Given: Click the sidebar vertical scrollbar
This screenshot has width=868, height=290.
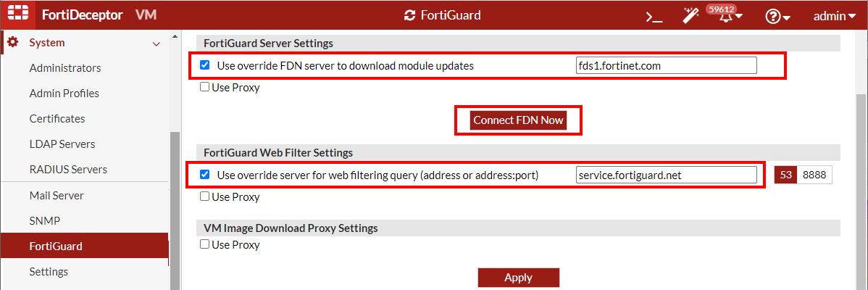Looking at the screenshot, I should pyautogui.click(x=174, y=210).
